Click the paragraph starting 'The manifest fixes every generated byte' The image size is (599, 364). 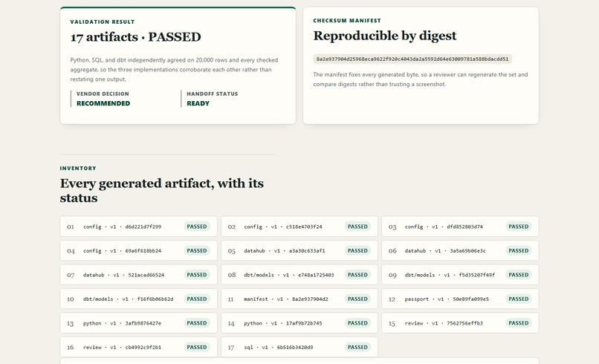(x=421, y=79)
